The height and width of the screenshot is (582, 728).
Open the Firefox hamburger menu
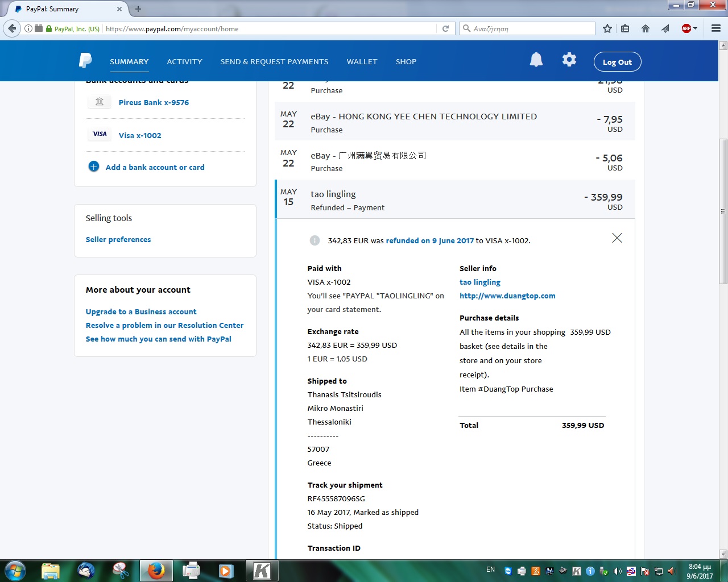pos(715,28)
